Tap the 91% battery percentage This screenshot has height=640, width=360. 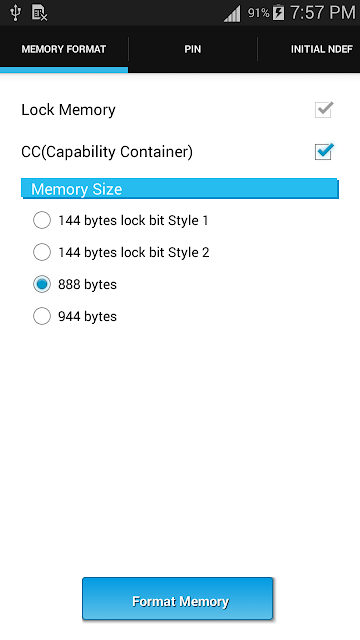(x=258, y=13)
